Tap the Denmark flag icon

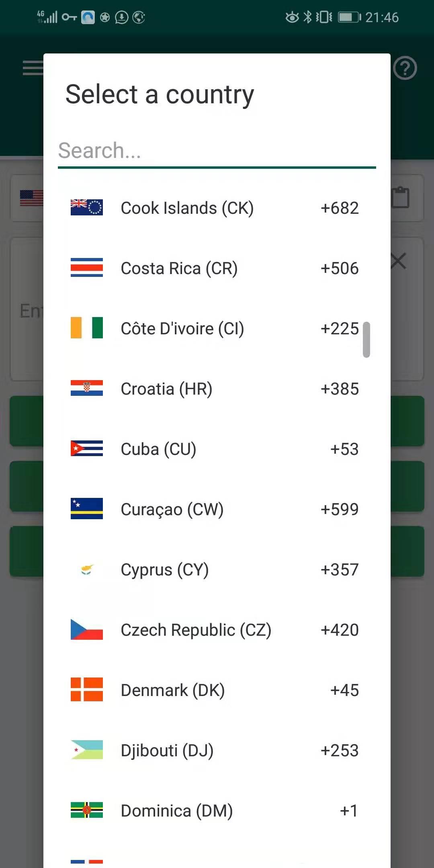tap(86, 690)
